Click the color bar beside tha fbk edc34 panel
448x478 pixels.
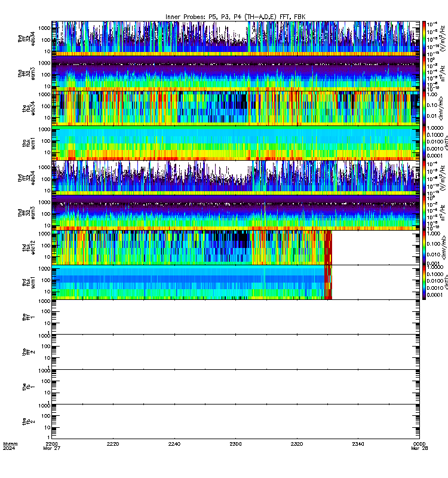pyautogui.click(x=424, y=108)
